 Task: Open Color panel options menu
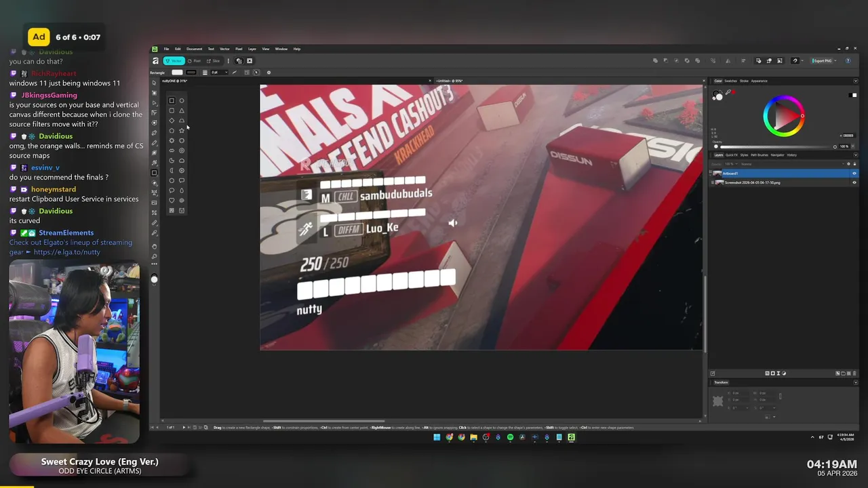point(856,81)
